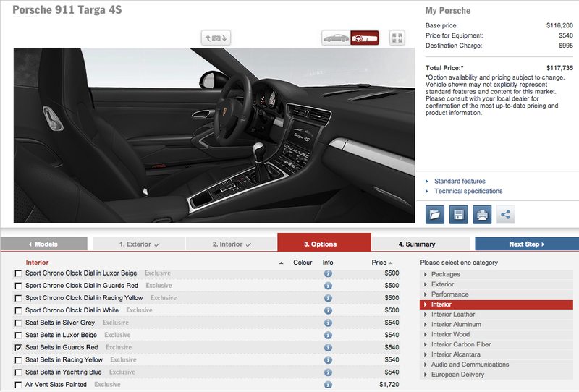
Task: Show info for Seat Belts in Guards Red
Action: (x=328, y=348)
